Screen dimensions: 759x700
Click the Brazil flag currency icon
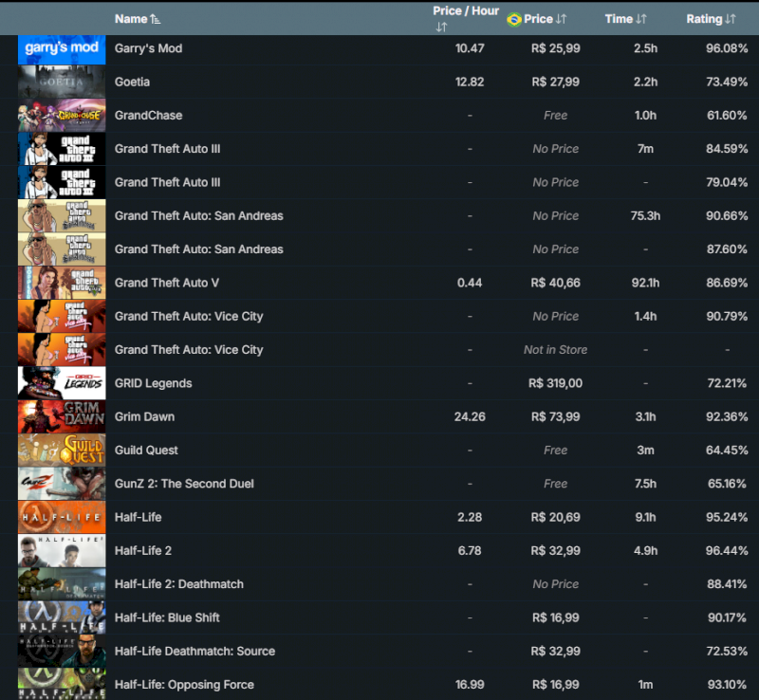pyautogui.click(x=514, y=19)
